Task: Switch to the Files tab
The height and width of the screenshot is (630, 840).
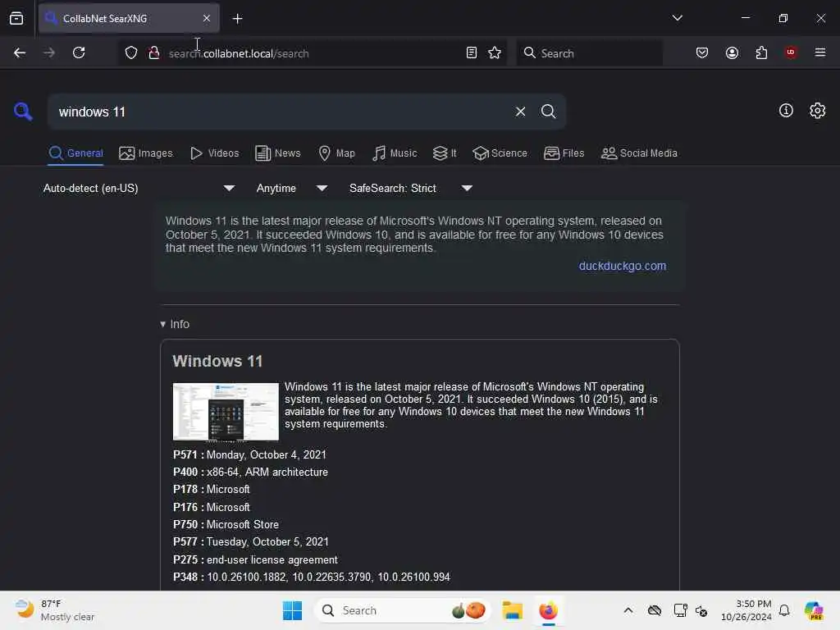Action: point(564,153)
